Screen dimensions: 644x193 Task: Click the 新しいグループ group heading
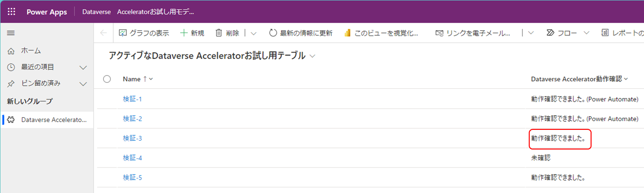pyautogui.click(x=30, y=101)
